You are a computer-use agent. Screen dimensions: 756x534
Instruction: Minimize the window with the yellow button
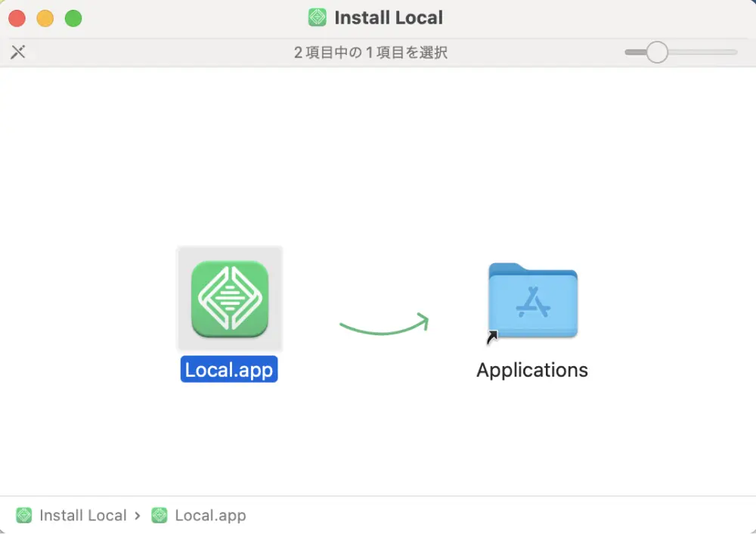(45, 18)
